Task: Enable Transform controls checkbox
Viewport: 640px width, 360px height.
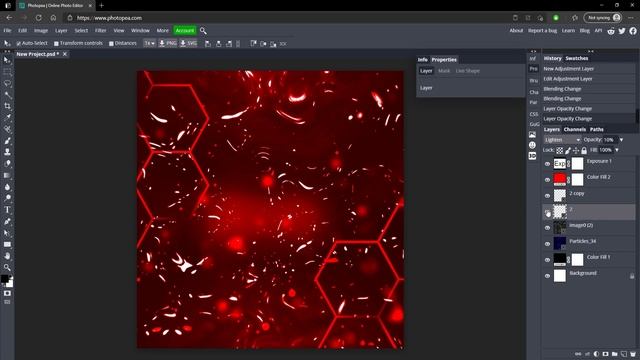Action: point(56,43)
